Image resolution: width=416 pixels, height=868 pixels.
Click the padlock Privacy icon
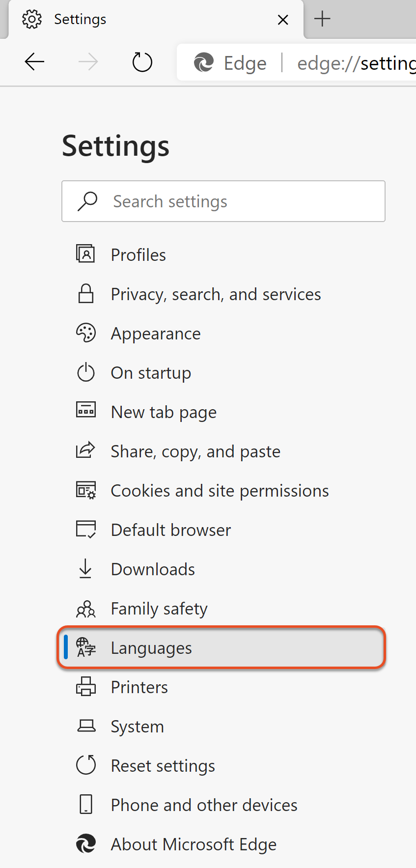[x=86, y=294]
